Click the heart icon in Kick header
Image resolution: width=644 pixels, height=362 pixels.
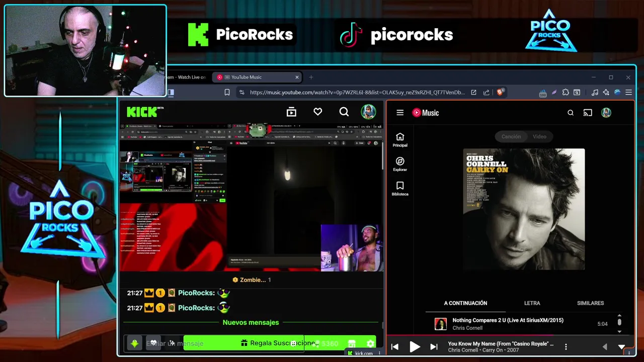click(x=317, y=112)
